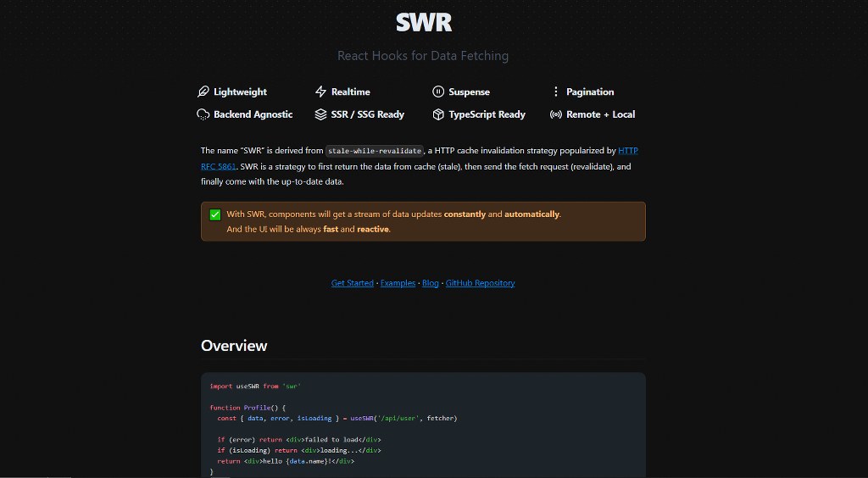This screenshot has width=868, height=478.
Task: Click the 'TypeScript Ready' feature label
Action: (x=487, y=114)
